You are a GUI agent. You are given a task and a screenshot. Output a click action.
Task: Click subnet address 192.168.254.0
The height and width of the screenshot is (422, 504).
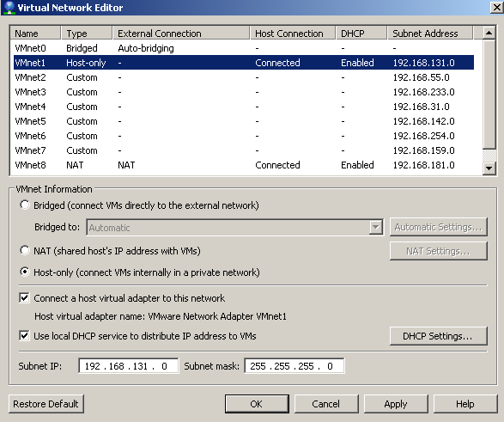tap(423, 136)
